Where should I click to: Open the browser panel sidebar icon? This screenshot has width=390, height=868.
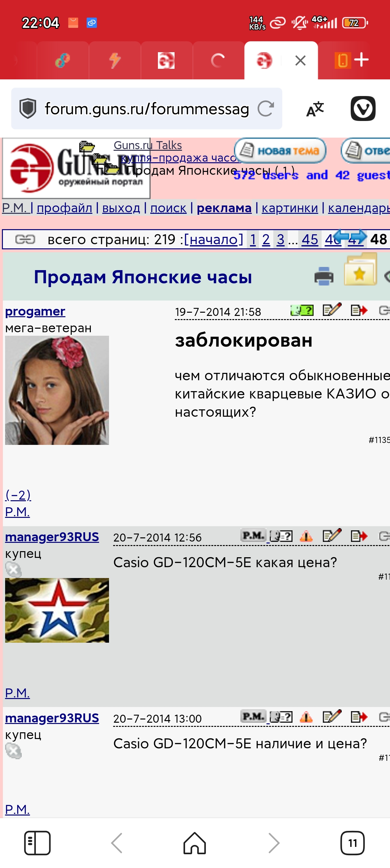37,843
